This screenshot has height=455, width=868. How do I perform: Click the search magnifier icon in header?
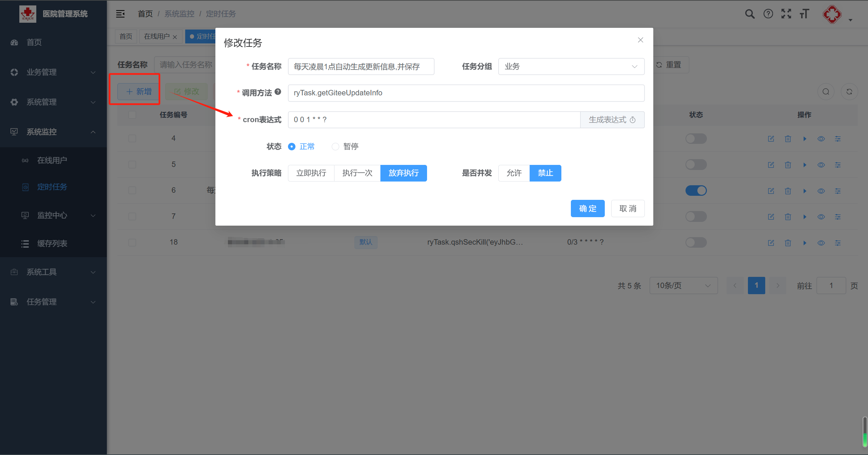[750, 14]
